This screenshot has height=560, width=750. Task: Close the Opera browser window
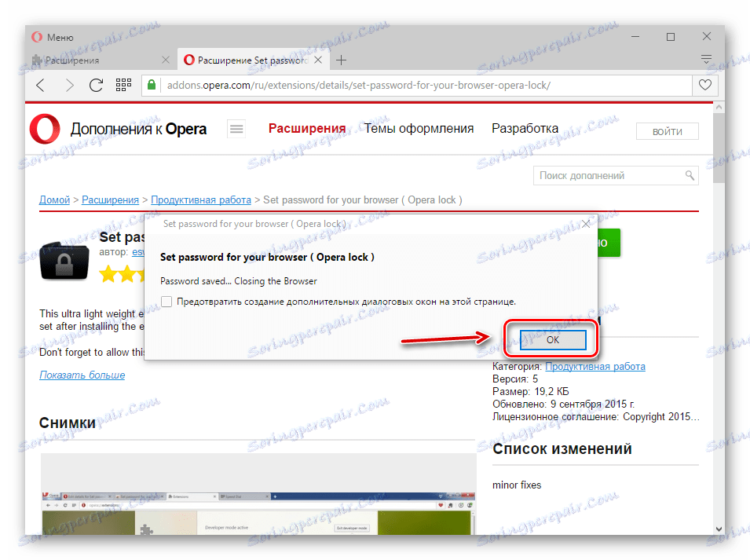(707, 36)
